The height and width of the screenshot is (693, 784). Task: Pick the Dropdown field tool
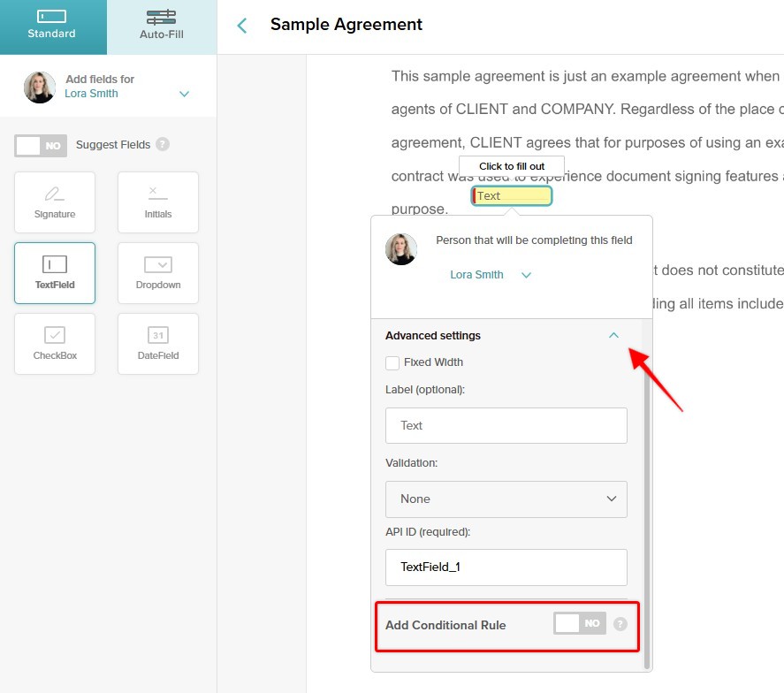click(x=158, y=273)
